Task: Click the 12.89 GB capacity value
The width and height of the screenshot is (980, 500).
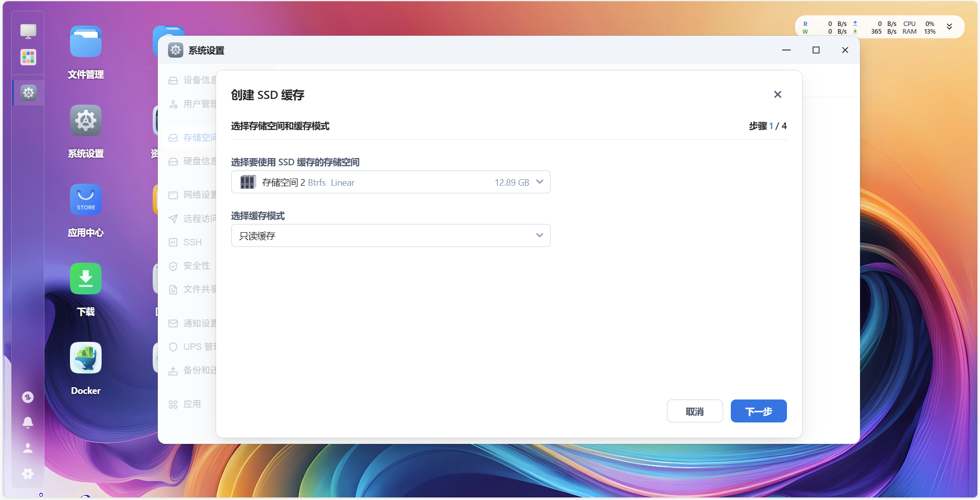Action: tap(512, 183)
